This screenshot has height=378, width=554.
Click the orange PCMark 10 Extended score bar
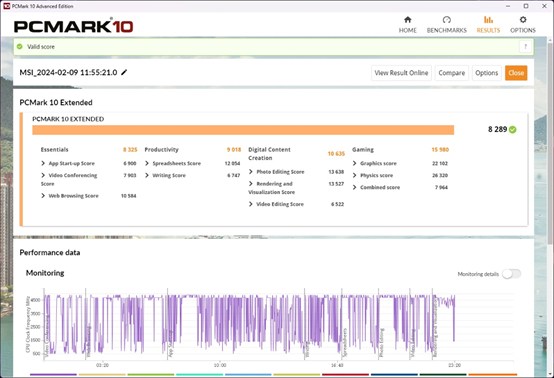click(243, 130)
